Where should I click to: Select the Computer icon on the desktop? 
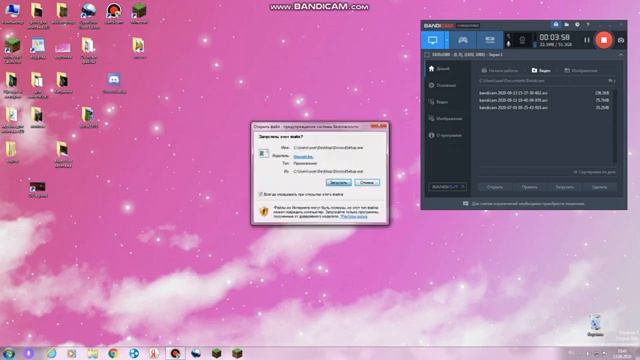[x=12, y=14]
